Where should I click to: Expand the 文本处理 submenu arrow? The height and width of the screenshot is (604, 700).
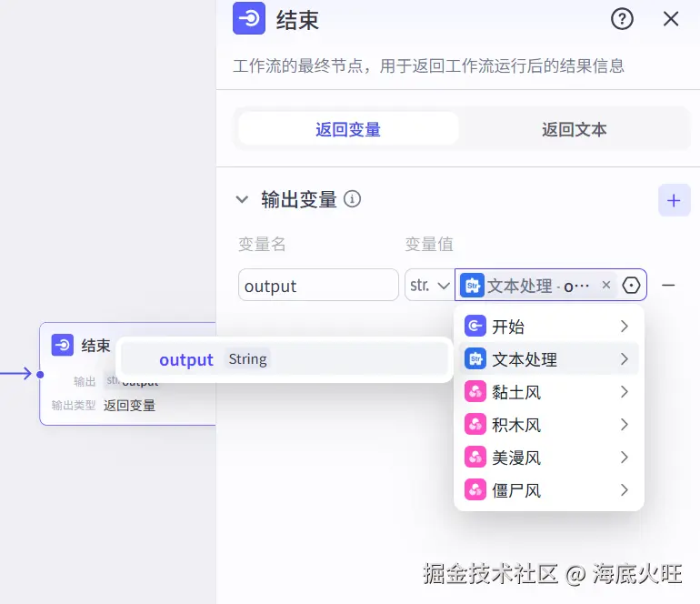point(625,358)
